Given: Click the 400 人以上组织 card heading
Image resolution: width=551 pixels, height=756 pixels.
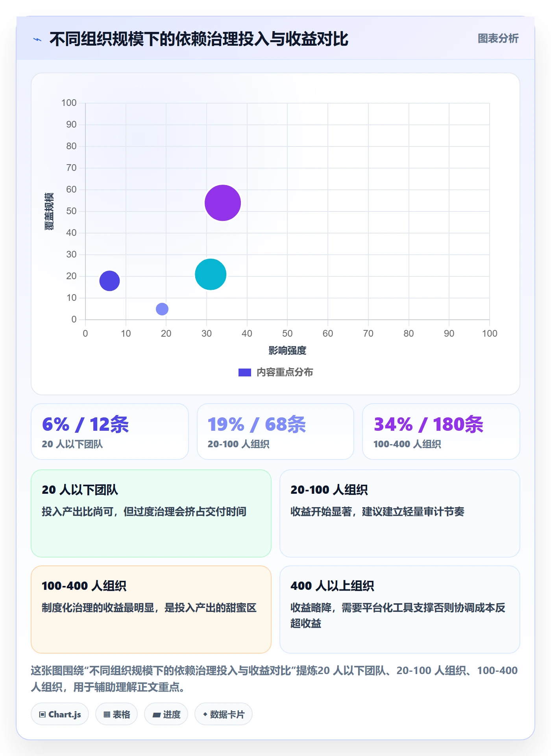Looking at the screenshot, I should point(332,586).
